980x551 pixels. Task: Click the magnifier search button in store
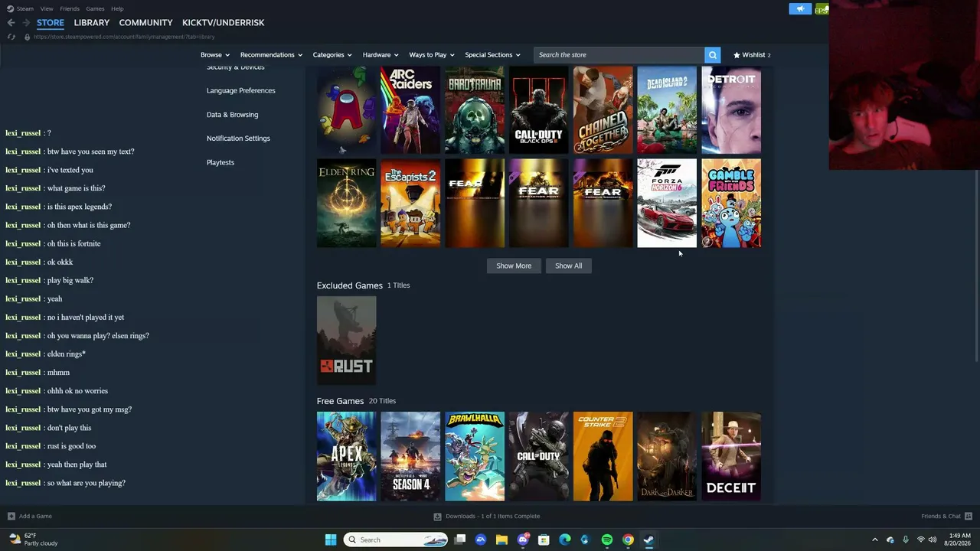point(713,55)
